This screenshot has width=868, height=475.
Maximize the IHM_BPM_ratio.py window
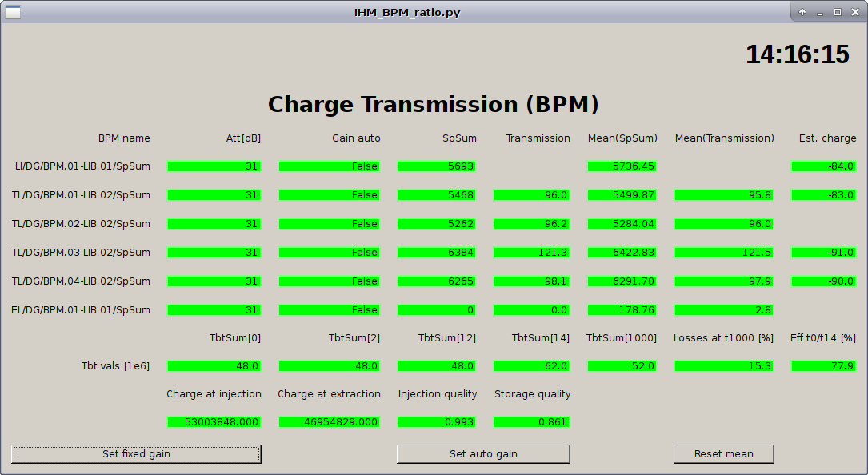pos(838,12)
